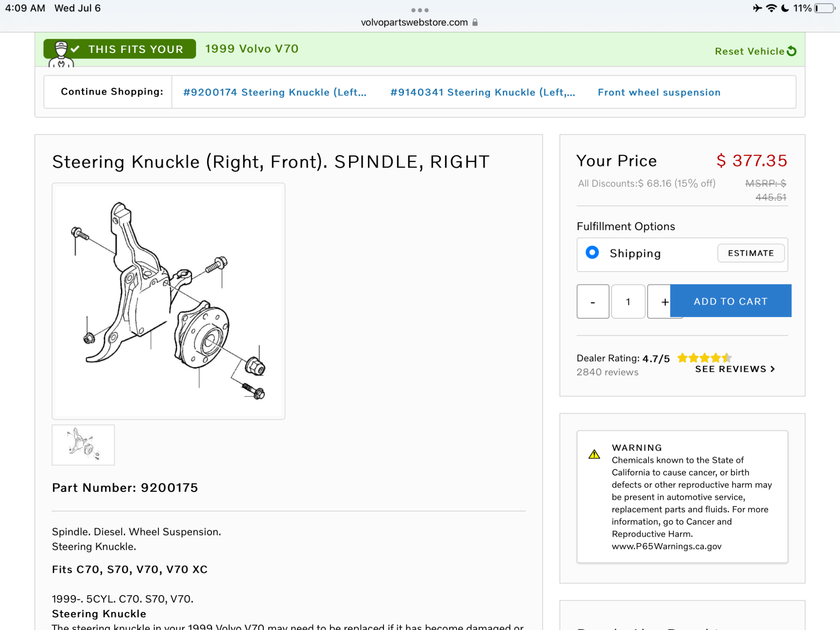Expand SEE REVIEWS with its chevron

click(x=735, y=369)
